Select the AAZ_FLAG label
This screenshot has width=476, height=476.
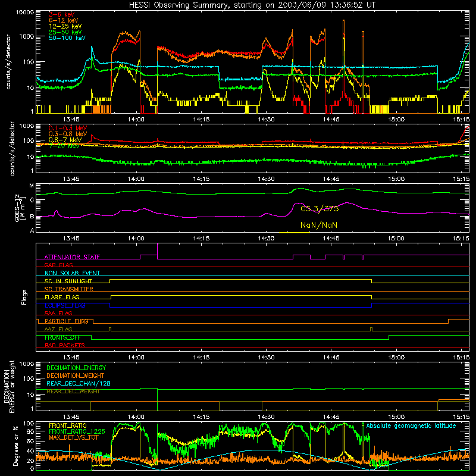pyautogui.click(x=58, y=329)
